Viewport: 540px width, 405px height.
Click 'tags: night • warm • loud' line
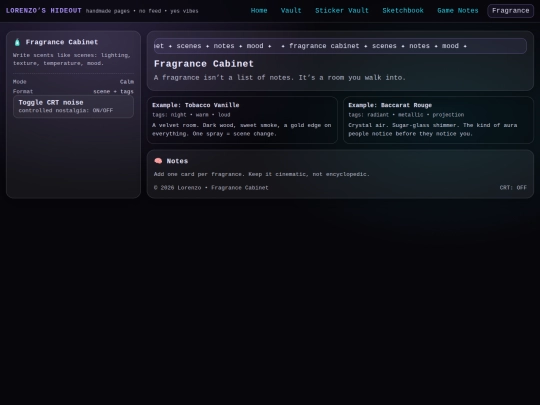191,115
